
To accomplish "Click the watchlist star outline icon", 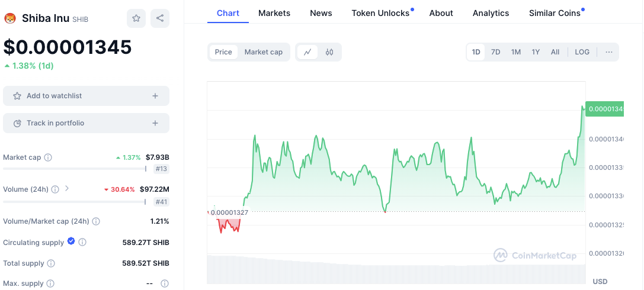I will (17, 96).
